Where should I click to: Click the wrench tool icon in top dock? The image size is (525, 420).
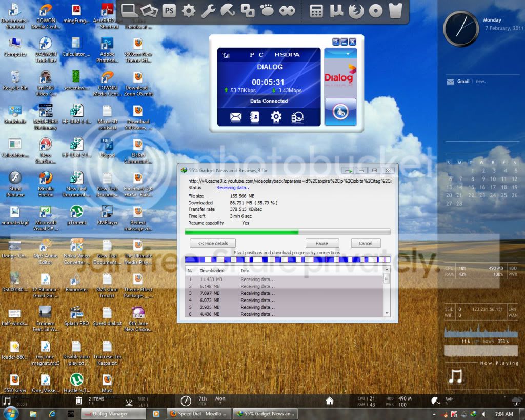pos(208,11)
